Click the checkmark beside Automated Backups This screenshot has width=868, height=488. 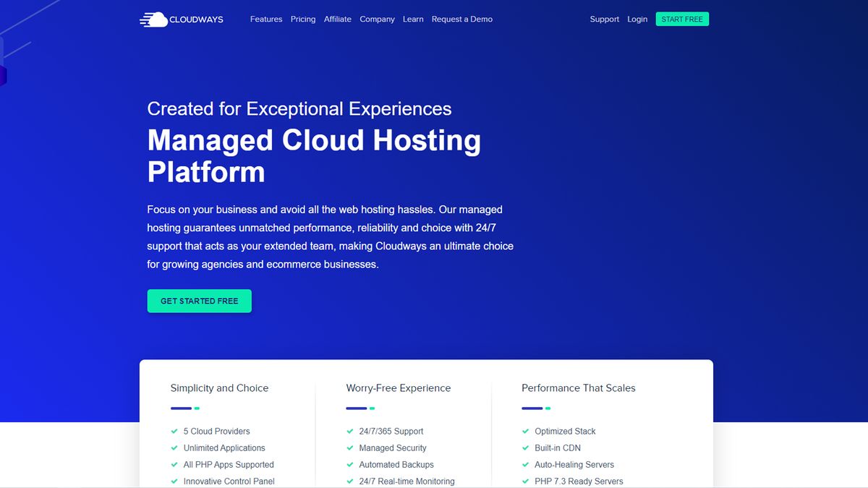[350, 464]
